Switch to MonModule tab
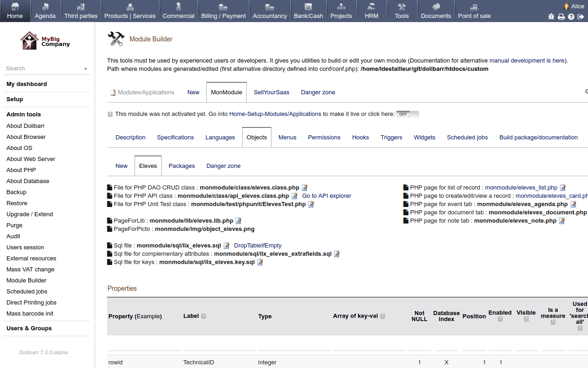This screenshot has height=368, width=588. 226,92
